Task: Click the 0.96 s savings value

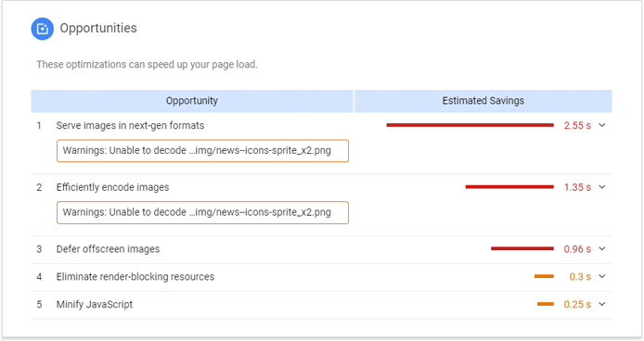Action: point(577,249)
